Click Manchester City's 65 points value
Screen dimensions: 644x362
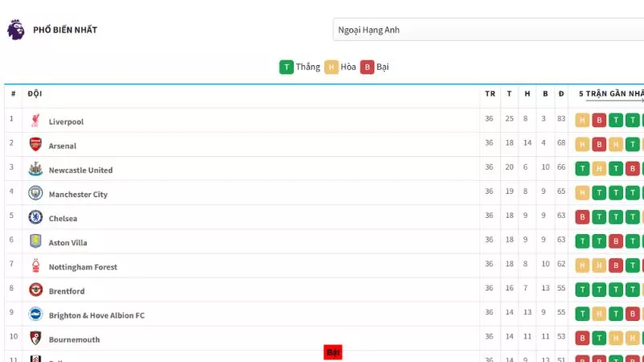(x=561, y=191)
